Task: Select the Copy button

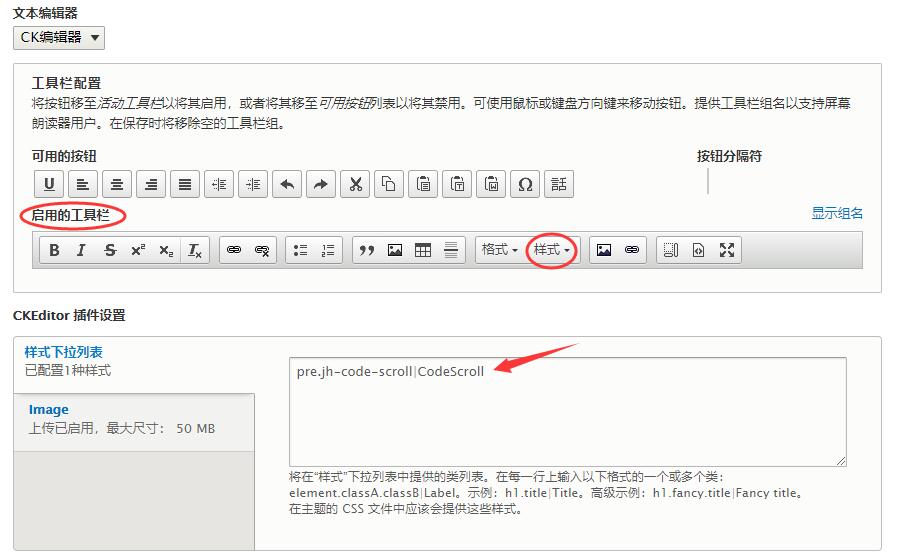Action: point(389,184)
